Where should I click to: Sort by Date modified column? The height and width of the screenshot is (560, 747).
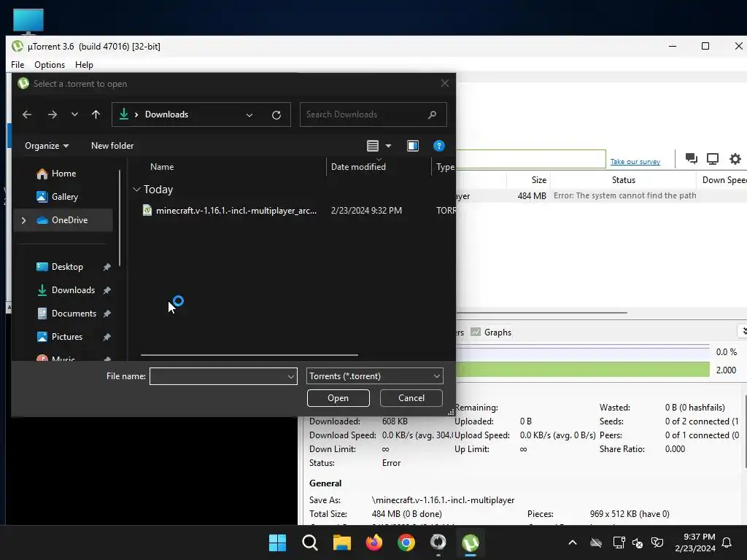(x=358, y=167)
